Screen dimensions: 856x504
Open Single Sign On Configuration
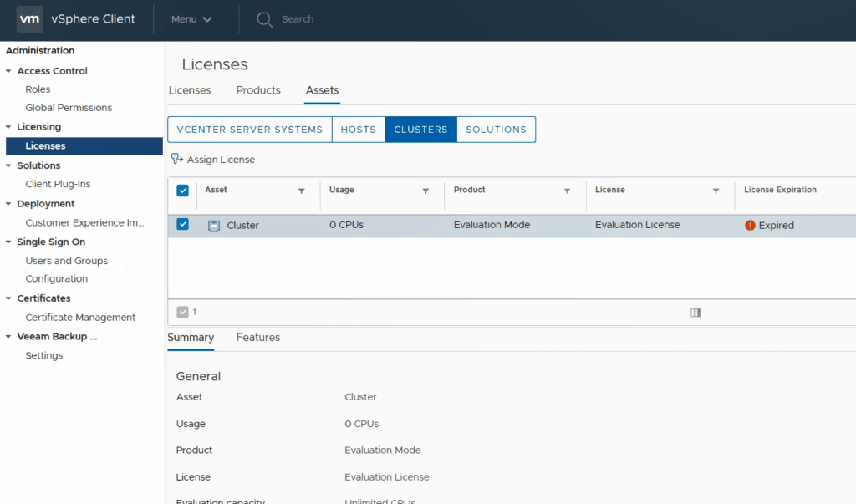click(56, 278)
